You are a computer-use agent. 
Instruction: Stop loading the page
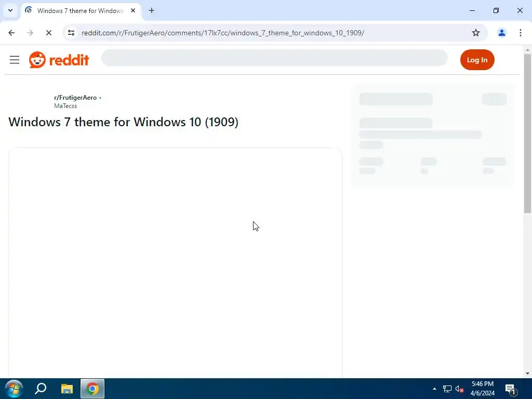click(x=48, y=33)
